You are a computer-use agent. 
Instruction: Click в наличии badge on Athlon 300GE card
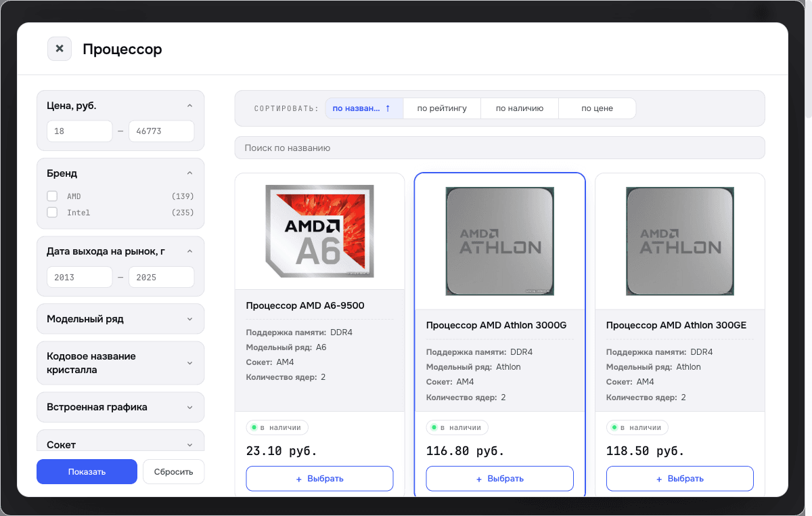(637, 427)
